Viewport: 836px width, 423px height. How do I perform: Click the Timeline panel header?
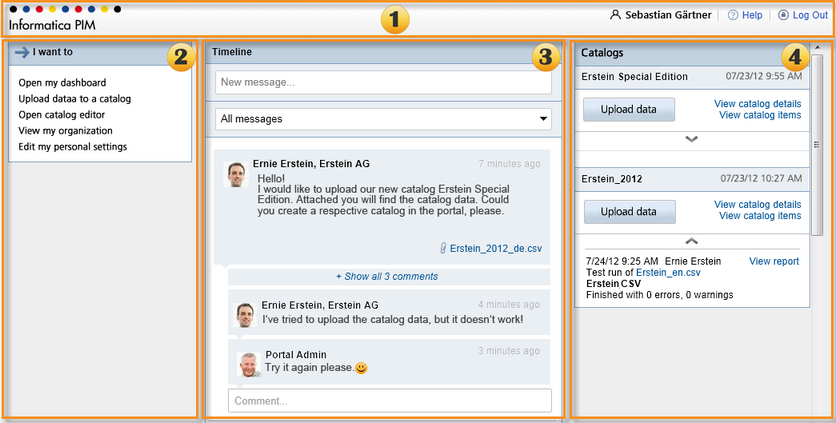383,52
